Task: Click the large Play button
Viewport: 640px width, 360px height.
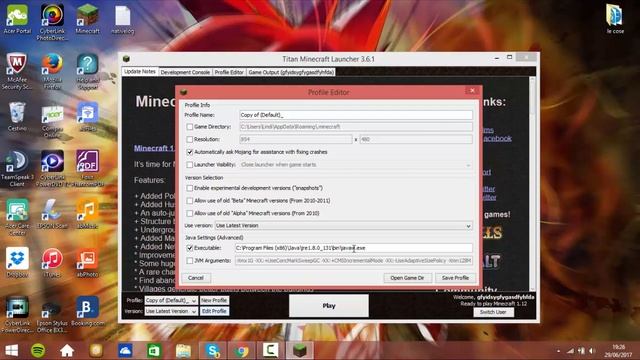Action: pyautogui.click(x=329, y=306)
